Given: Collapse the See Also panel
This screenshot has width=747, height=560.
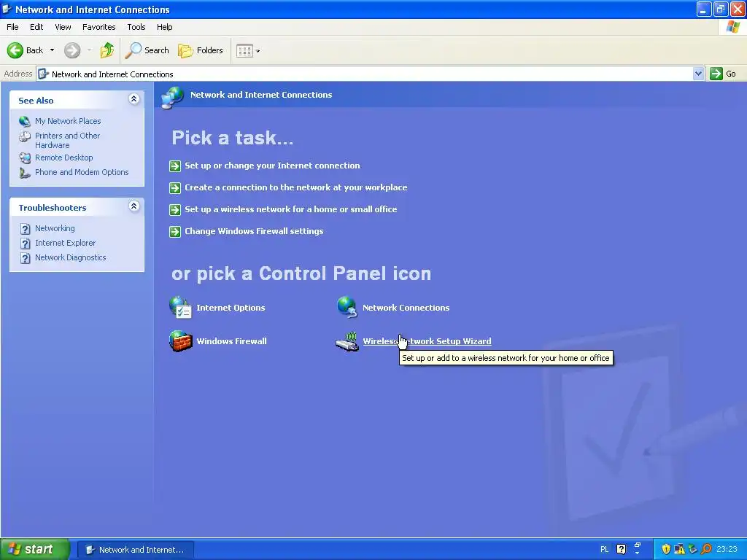Looking at the screenshot, I should click(x=134, y=99).
